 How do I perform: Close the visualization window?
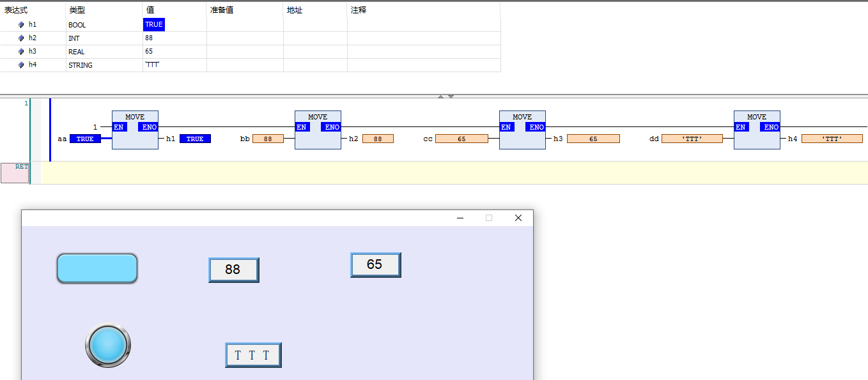[x=518, y=218]
